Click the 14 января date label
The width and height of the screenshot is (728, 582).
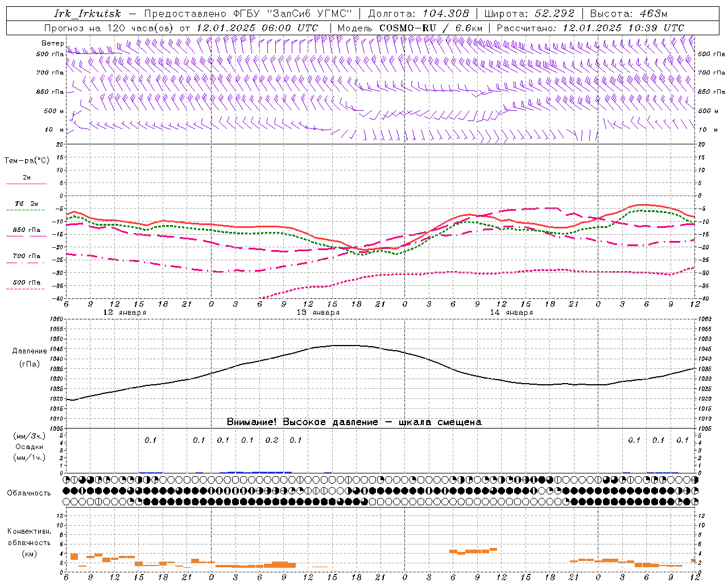(x=511, y=313)
